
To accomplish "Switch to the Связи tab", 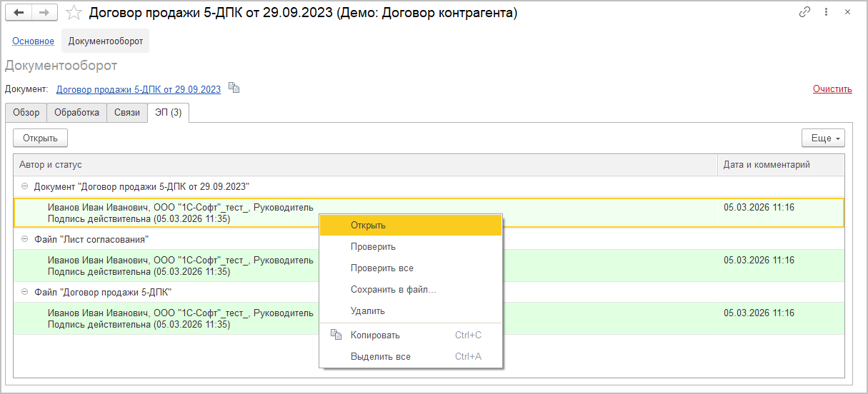I will 127,113.
